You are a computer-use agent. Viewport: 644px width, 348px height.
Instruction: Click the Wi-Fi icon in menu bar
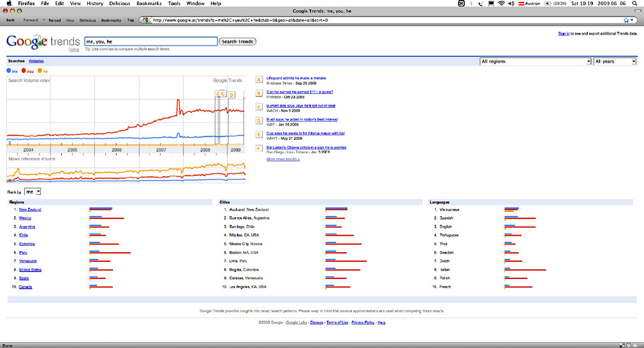pyautogui.click(x=501, y=3)
